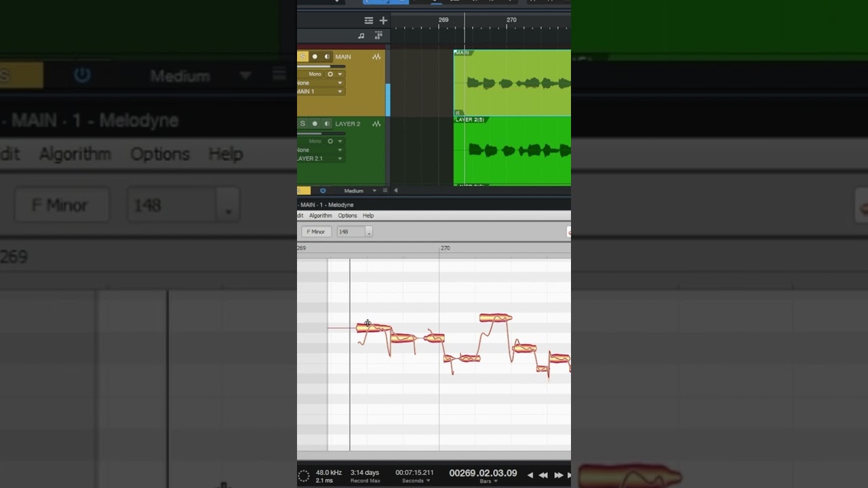Viewport: 868px width, 488px height.
Task: Expand the channel mode arrow on MAIN track
Action: [340, 74]
